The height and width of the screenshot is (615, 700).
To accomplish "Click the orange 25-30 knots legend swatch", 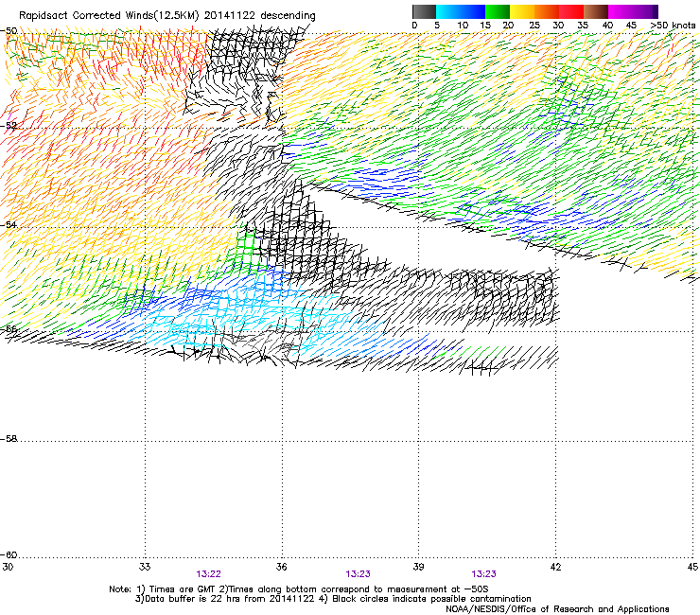I will pos(547,11).
